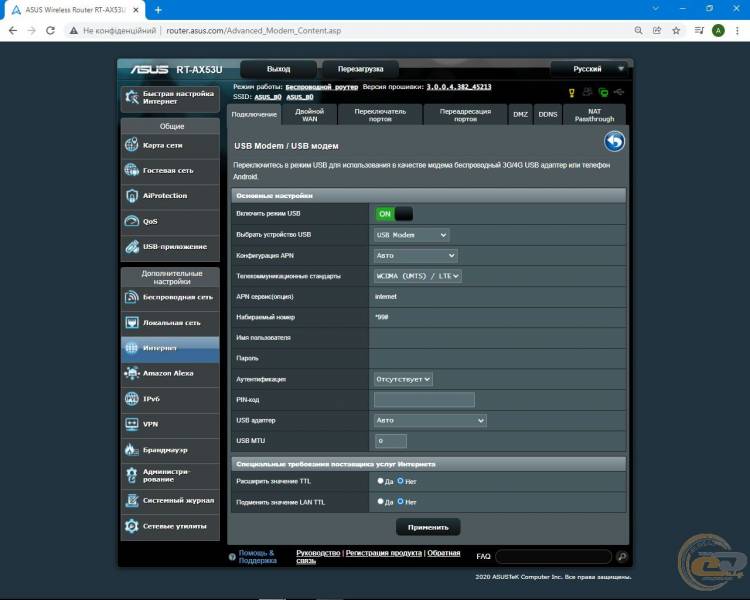Viewport: 750px width, 600px height.
Task: Select the Internet (Интернет) sidebar item
Action: pos(170,348)
